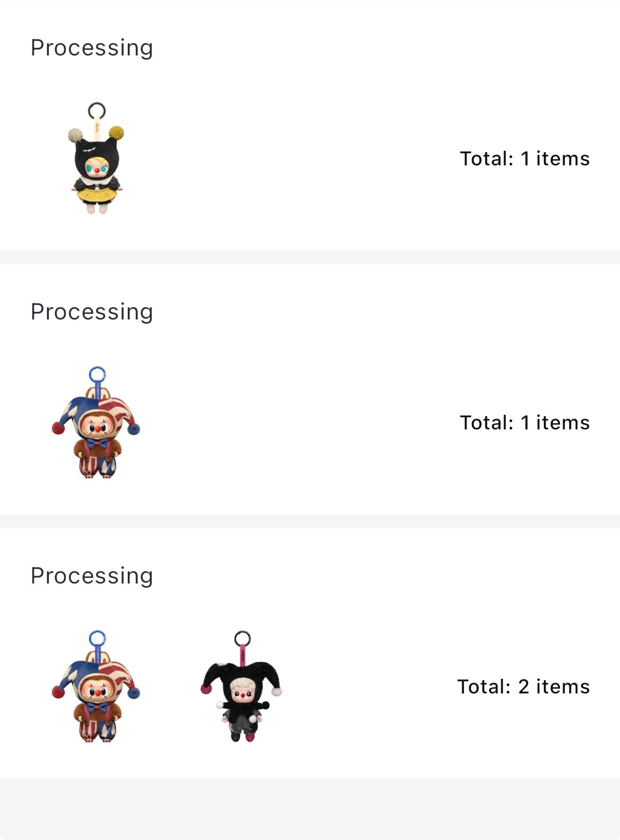This screenshot has height=840, width=620.
Task: Click the yellow skirt of the cat-hat doll
Action: click(x=97, y=193)
